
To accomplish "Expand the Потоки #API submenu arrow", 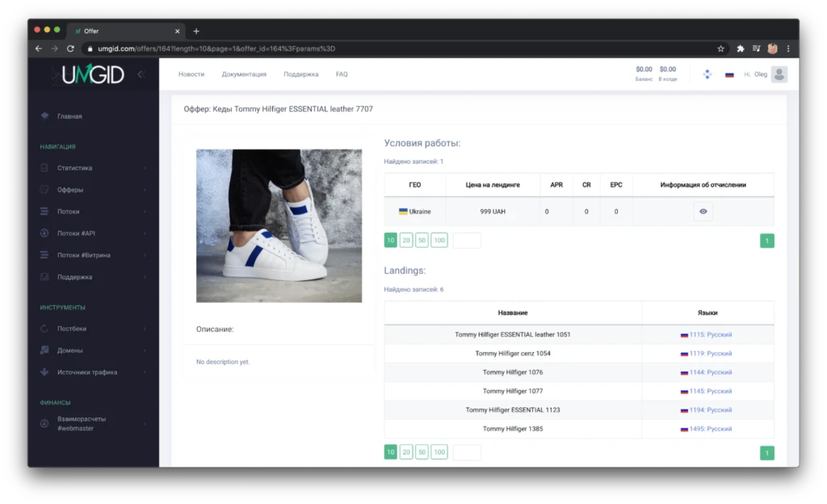I will click(145, 233).
